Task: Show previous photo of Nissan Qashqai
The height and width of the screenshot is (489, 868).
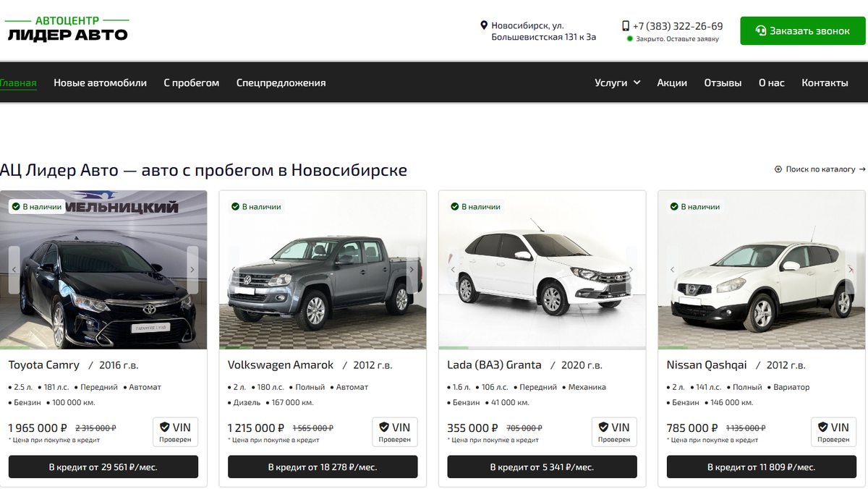Action: (x=672, y=270)
